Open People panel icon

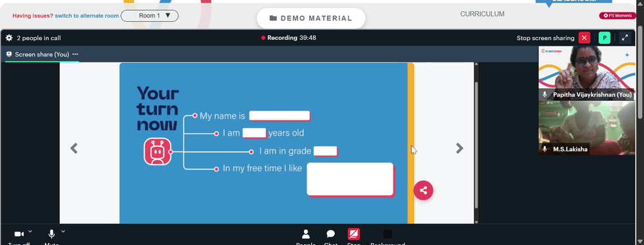pos(305,234)
